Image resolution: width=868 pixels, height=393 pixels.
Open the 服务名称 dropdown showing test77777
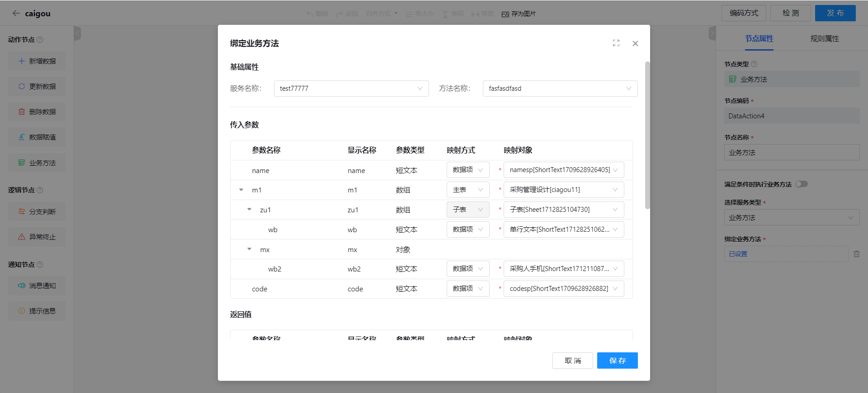[351, 89]
